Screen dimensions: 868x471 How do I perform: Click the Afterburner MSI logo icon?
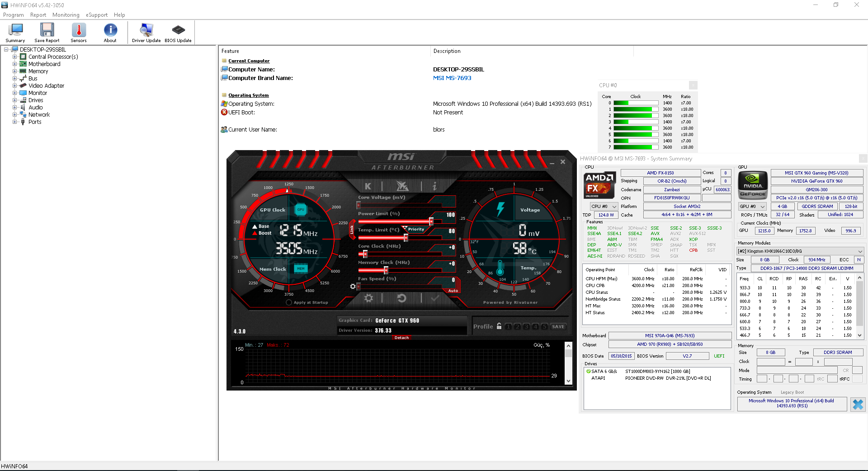(402, 186)
